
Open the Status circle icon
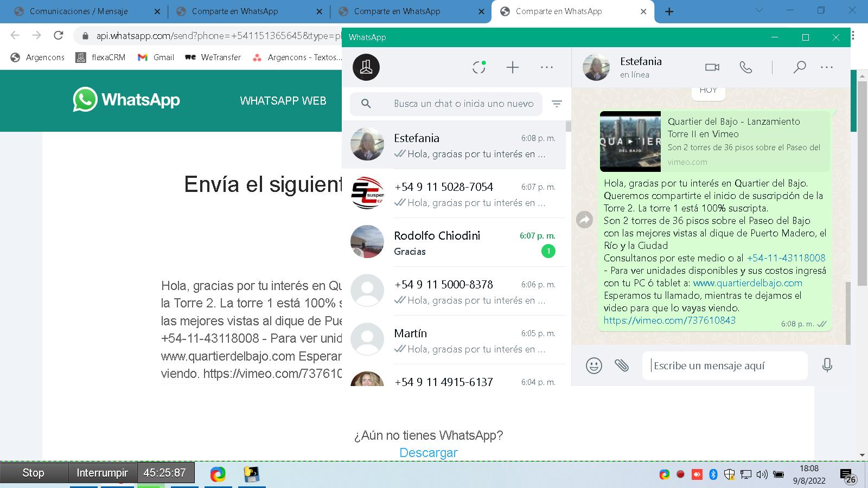[x=479, y=67]
